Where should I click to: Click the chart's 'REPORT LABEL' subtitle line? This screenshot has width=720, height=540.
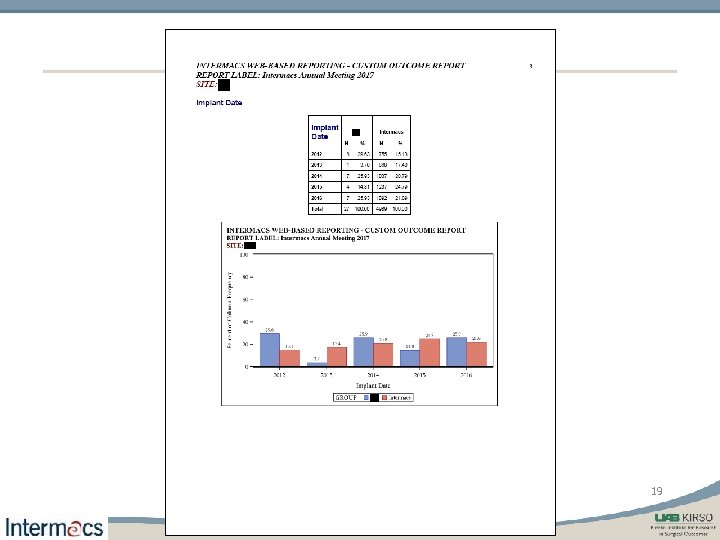point(298,238)
